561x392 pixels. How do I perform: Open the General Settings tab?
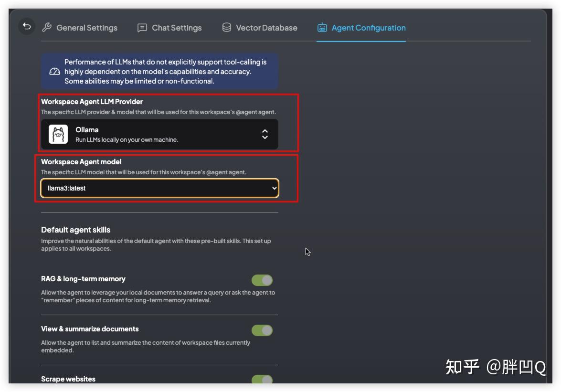pyautogui.click(x=80, y=28)
